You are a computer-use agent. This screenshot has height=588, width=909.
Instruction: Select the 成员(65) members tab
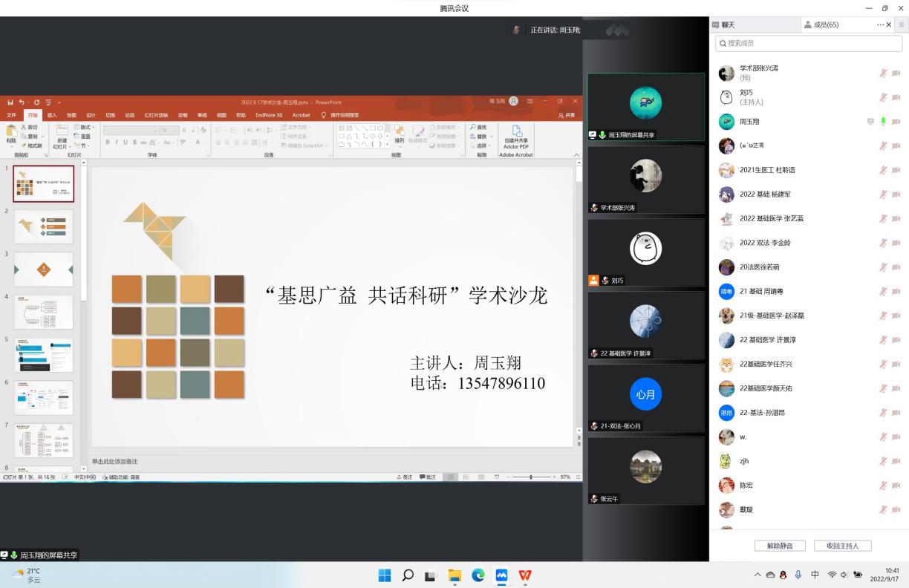click(x=821, y=24)
